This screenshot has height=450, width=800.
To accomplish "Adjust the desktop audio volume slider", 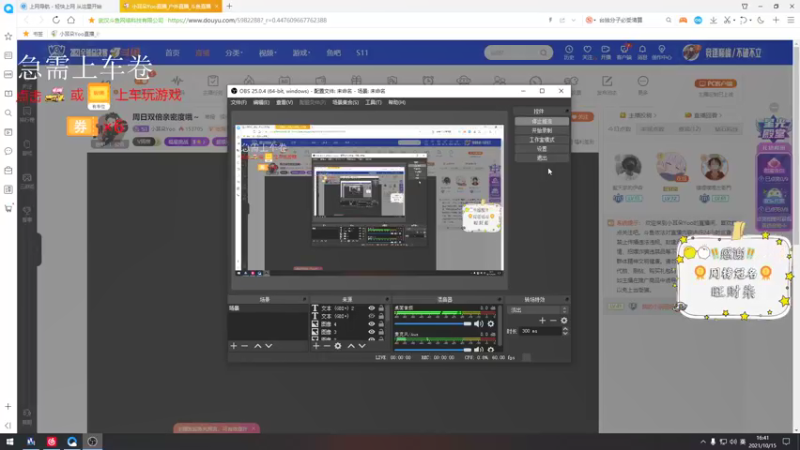I will [x=433, y=323].
